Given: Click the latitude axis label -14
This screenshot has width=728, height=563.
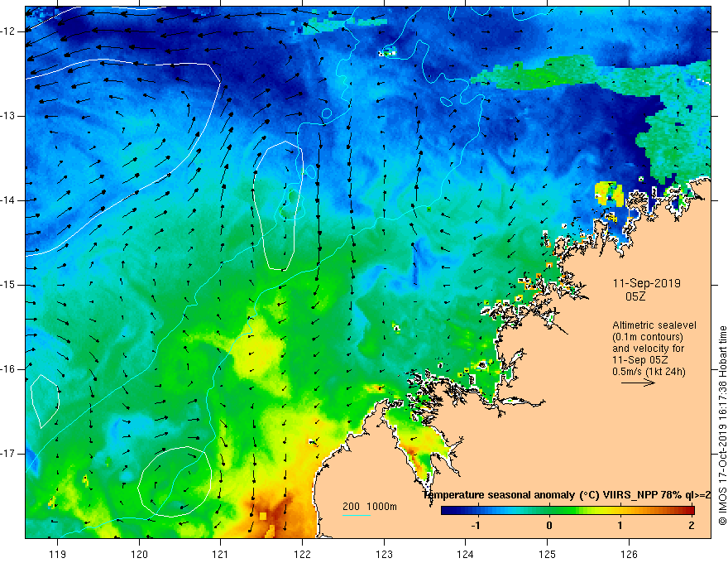Looking at the screenshot, I should click(x=8, y=200).
